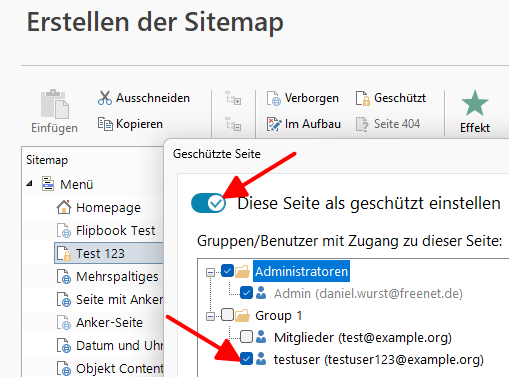The width and height of the screenshot is (509, 377).
Task: Select the Homepage entry in sitemap
Action: pyautogui.click(x=108, y=208)
